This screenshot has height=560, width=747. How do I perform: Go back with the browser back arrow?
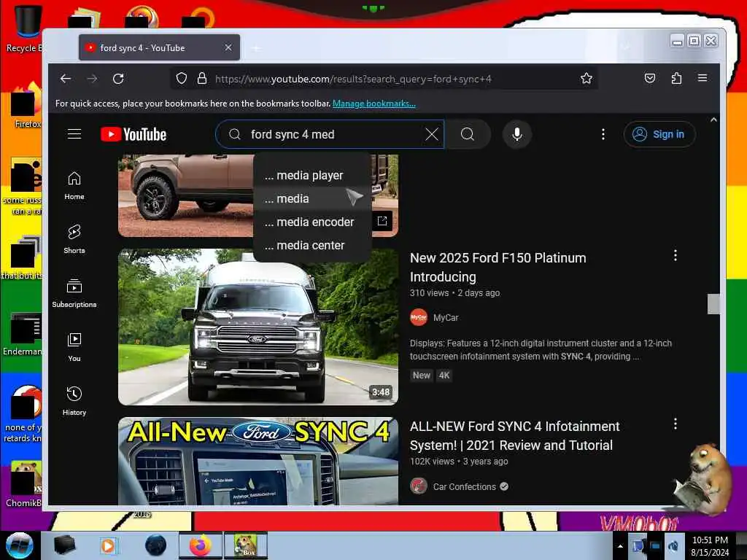coord(66,79)
